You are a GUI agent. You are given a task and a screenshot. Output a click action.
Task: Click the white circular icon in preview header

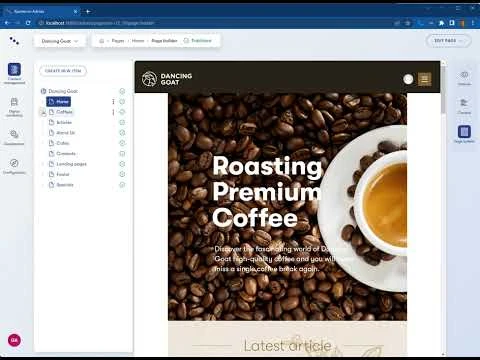point(408,79)
